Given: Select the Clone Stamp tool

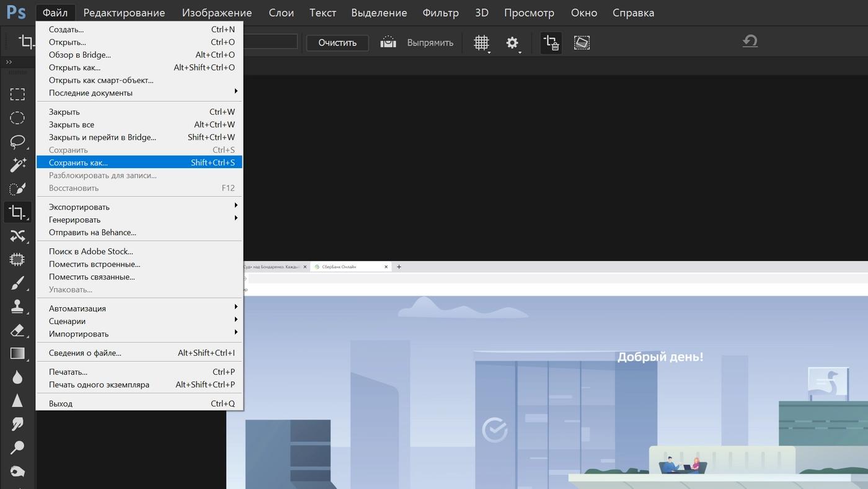Looking at the screenshot, I should 17,307.
